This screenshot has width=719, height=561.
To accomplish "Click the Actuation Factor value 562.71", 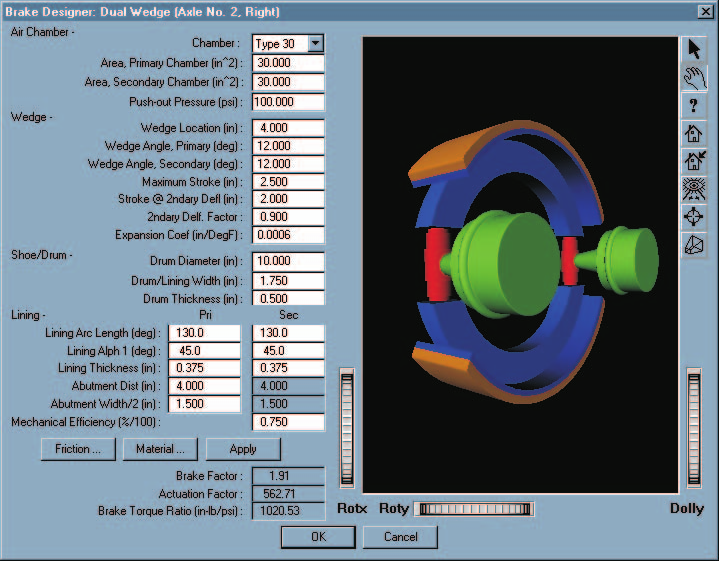I will pos(288,494).
